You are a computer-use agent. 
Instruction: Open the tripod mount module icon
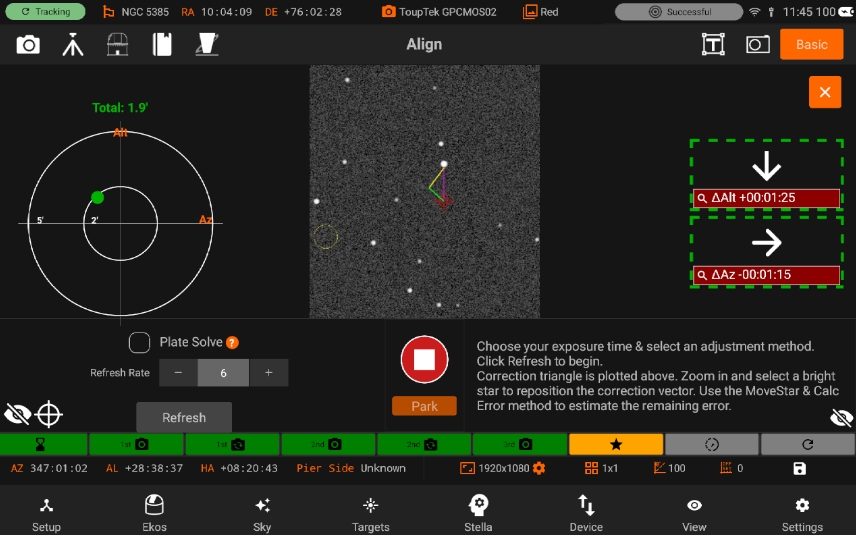pyautogui.click(x=73, y=44)
